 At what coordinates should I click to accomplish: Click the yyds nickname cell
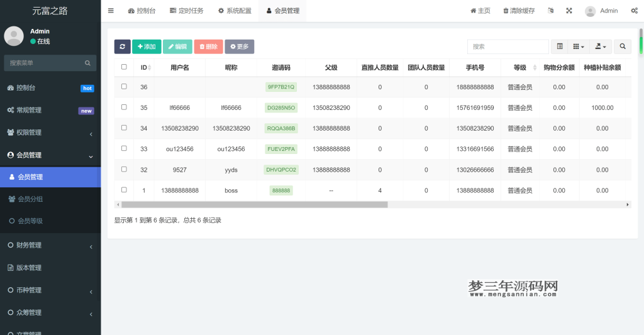point(231,170)
